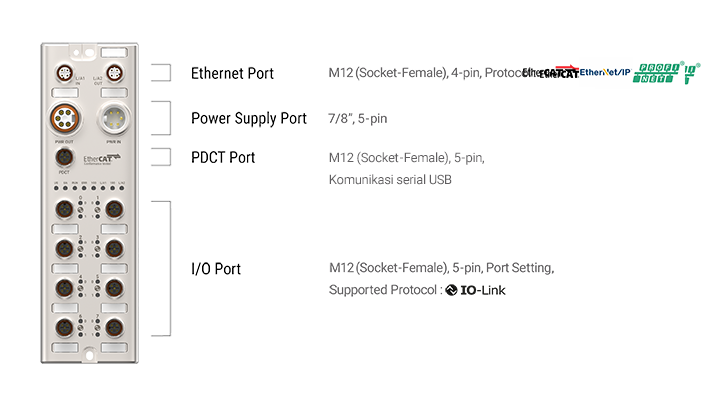Screen dimensions: 720x408
Task: Click the overlapping EtherCAT protocol logo
Action: [551, 72]
